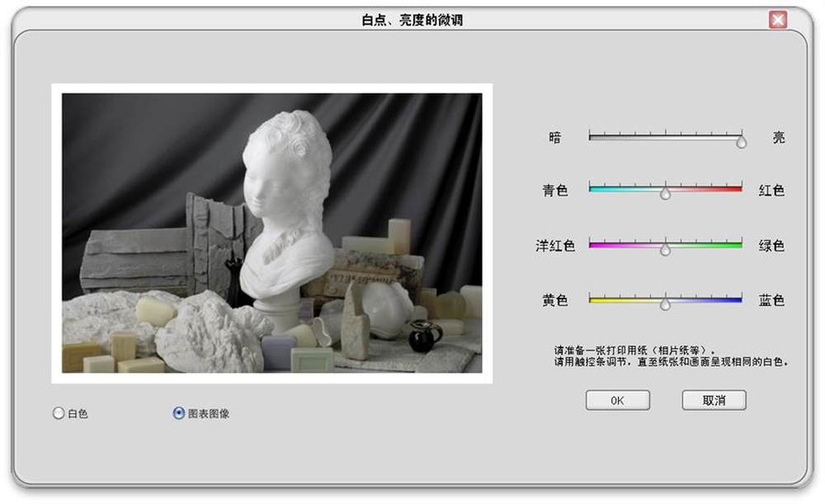Click the 青色-红色 slider handle
This screenshot has height=504, width=825.
(x=666, y=194)
